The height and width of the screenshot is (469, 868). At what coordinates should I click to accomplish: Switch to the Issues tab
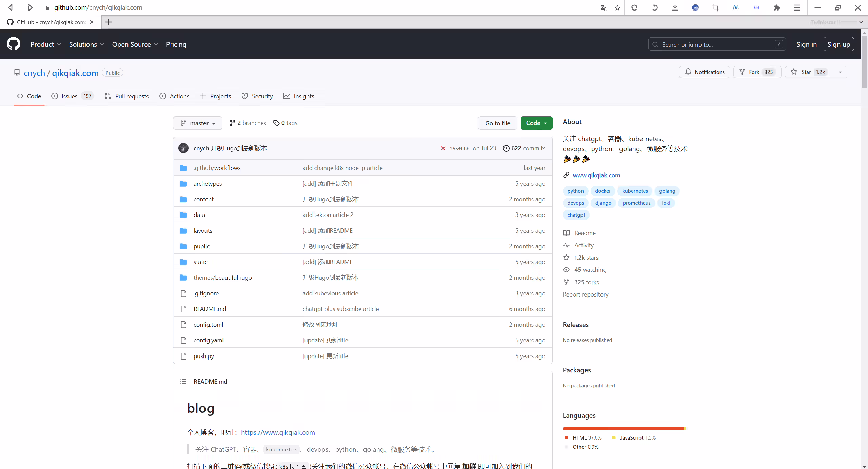coord(72,96)
